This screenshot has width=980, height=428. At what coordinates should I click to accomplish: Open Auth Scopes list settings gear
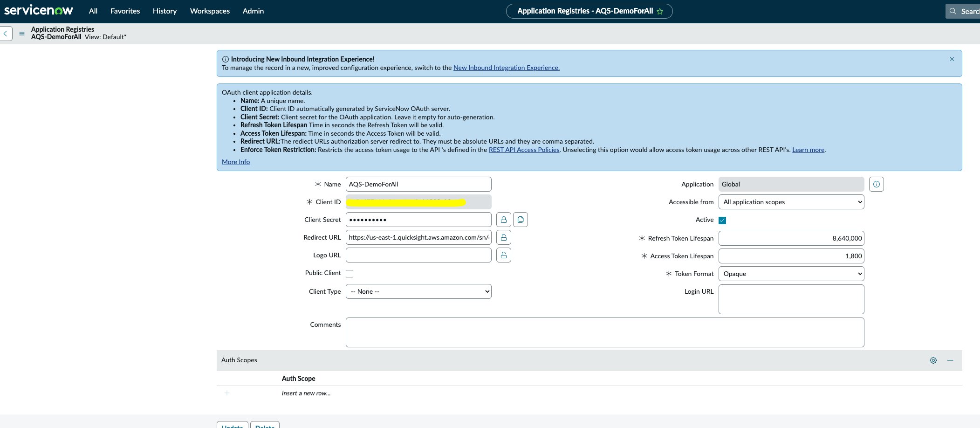point(932,360)
